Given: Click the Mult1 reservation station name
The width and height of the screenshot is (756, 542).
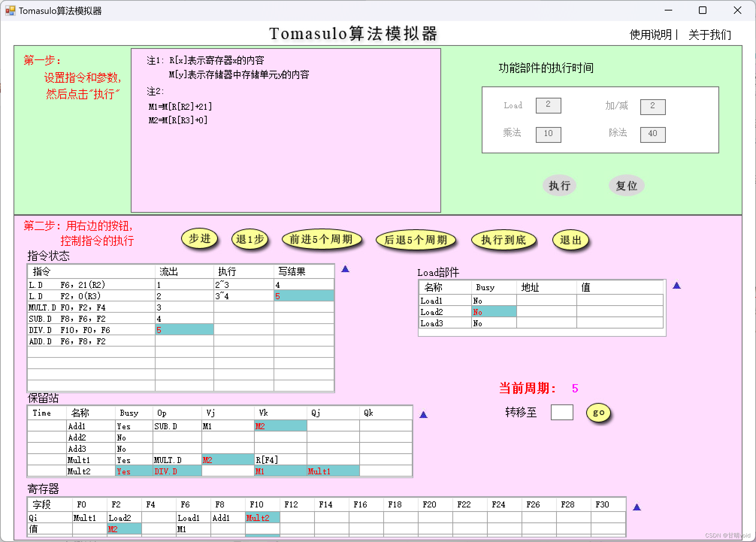Looking at the screenshot, I should [x=91, y=460].
